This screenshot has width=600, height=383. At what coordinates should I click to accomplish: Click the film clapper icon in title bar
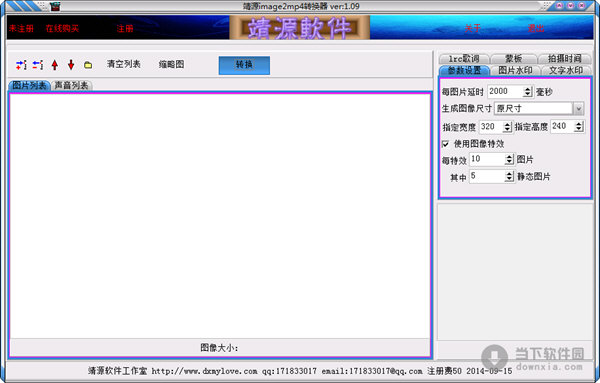point(55,6)
